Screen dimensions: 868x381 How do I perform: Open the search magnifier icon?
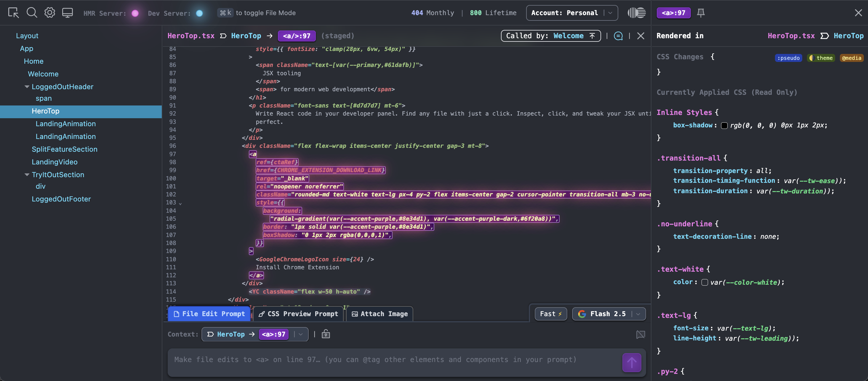tap(32, 13)
